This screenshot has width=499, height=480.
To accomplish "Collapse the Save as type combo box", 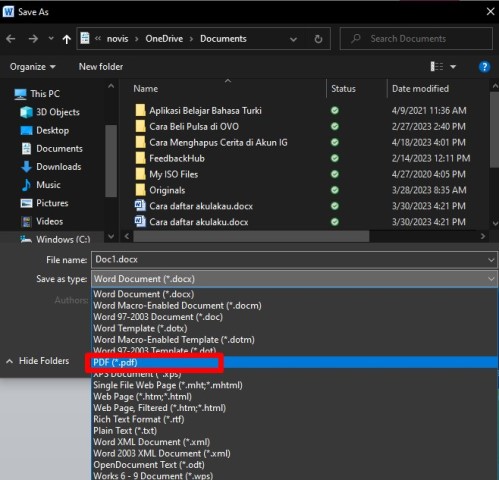I will click(x=491, y=279).
